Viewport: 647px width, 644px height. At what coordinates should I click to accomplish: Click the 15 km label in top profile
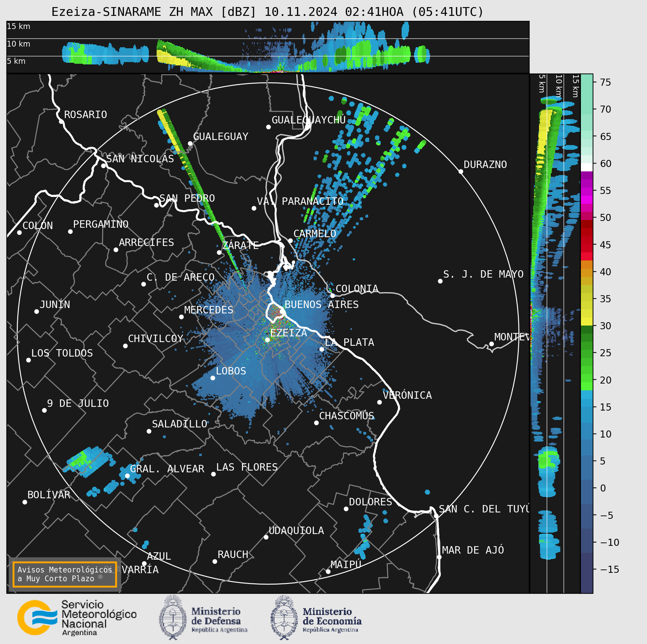pos(19,26)
